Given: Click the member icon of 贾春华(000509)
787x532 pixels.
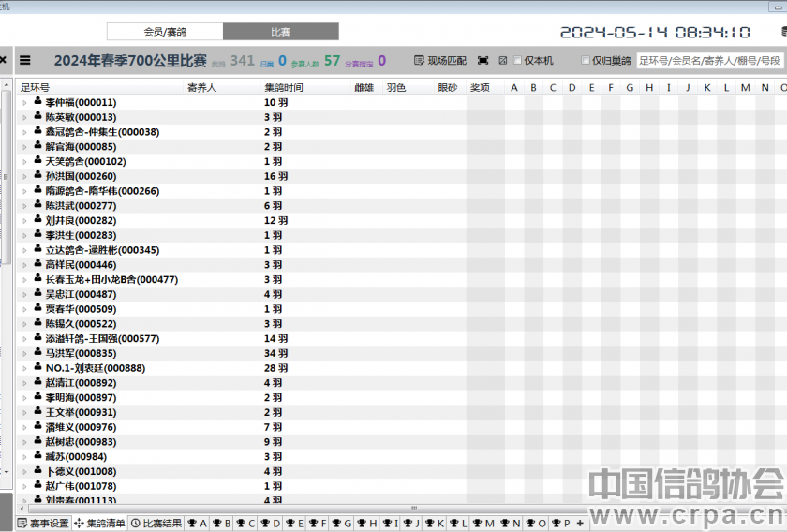Looking at the screenshot, I should pyautogui.click(x=37, y=307).
